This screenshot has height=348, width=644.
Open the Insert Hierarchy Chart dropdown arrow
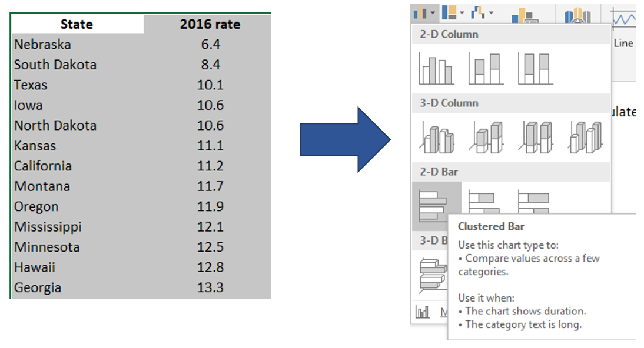coord(463,12)
